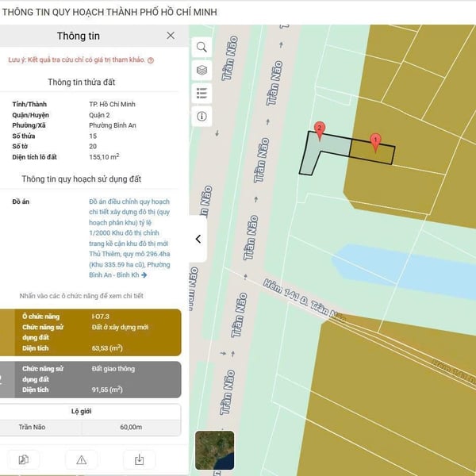The width and height of the screenshot is (476, 476).
Task: Click the golden swatch of I-07.3 card
Action: 6,332
